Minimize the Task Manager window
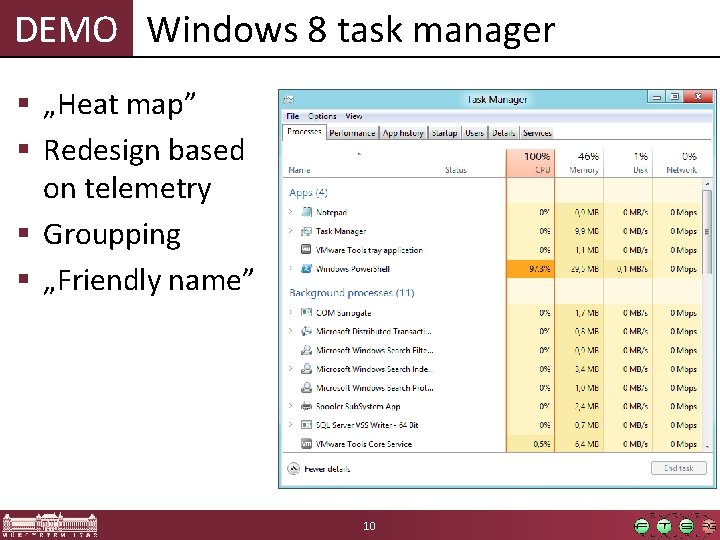 click(x=657, y=97)
